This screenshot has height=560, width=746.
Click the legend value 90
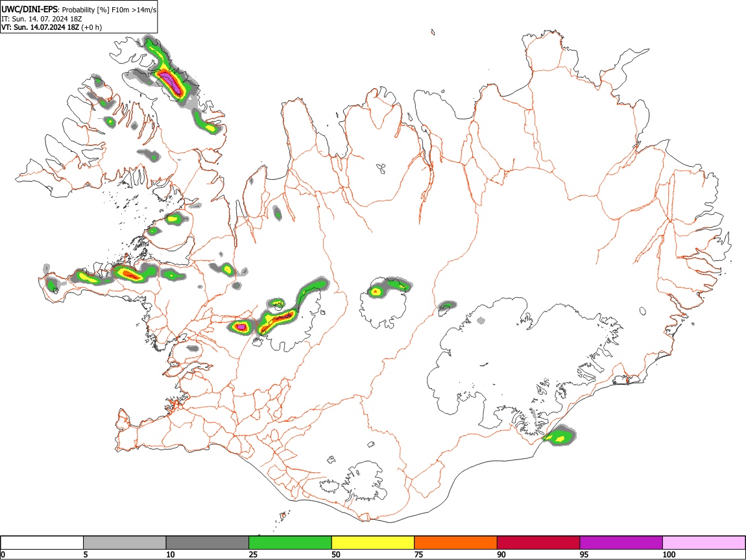pos(501,554)
